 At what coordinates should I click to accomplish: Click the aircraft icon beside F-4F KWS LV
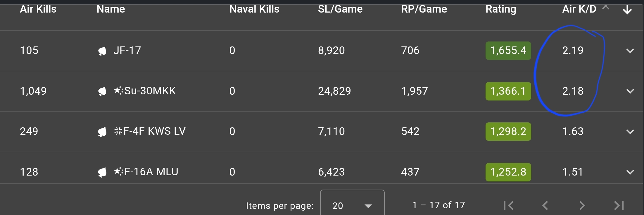point(102,132)
